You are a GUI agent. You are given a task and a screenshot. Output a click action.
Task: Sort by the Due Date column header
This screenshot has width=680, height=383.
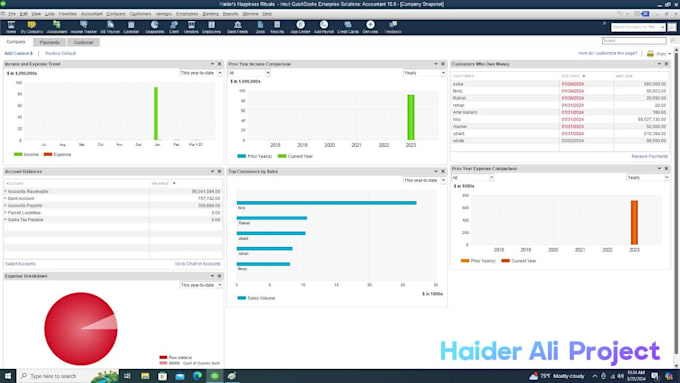[573, 76]
